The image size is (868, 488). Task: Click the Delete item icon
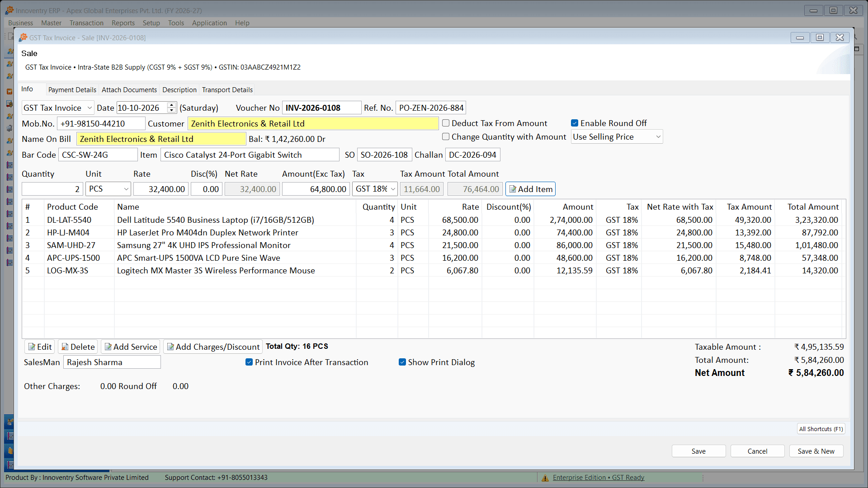65,347
